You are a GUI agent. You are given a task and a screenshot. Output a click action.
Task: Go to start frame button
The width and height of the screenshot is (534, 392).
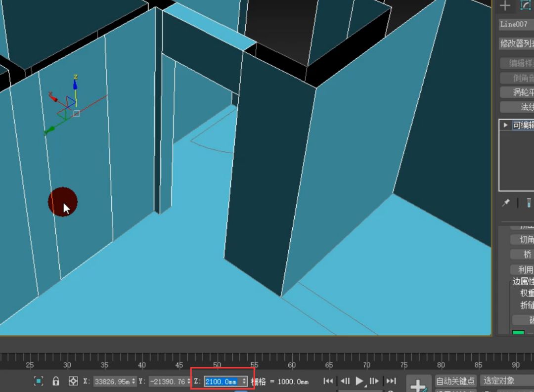328,381
